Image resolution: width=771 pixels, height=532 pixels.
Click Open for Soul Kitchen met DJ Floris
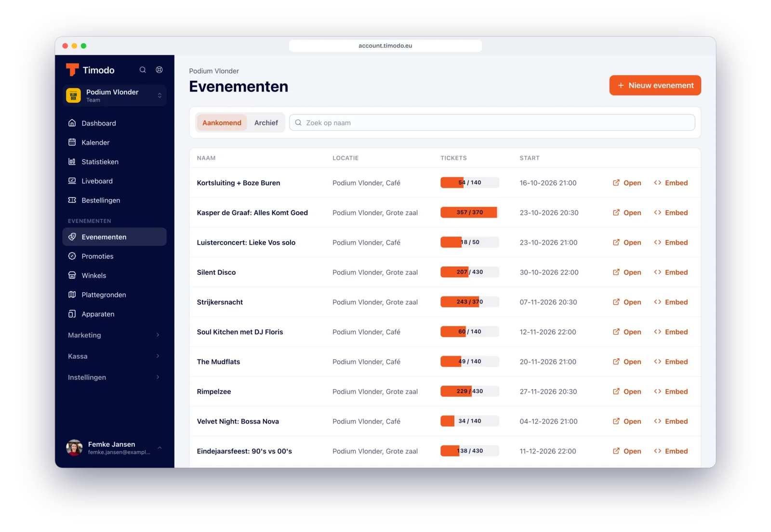click(627, 332)
